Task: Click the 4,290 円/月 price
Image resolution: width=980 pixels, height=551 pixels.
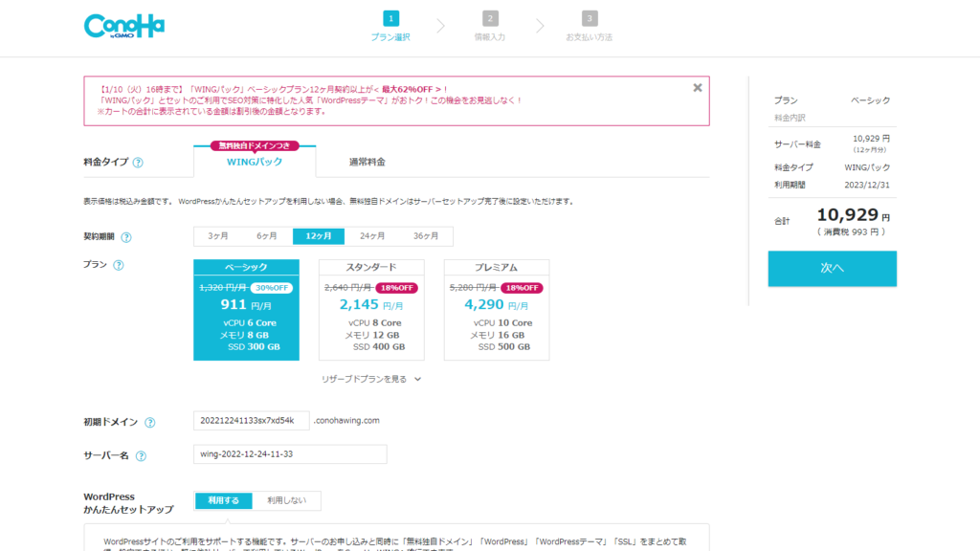Action: [497, 305]
